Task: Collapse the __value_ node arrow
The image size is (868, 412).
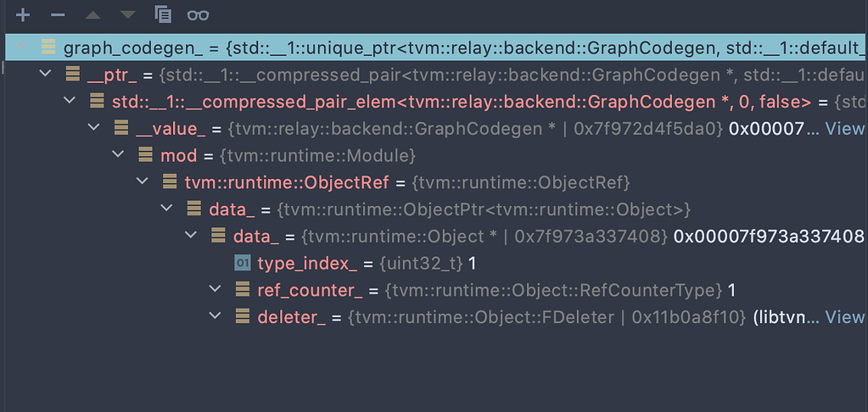Action: 94,129
